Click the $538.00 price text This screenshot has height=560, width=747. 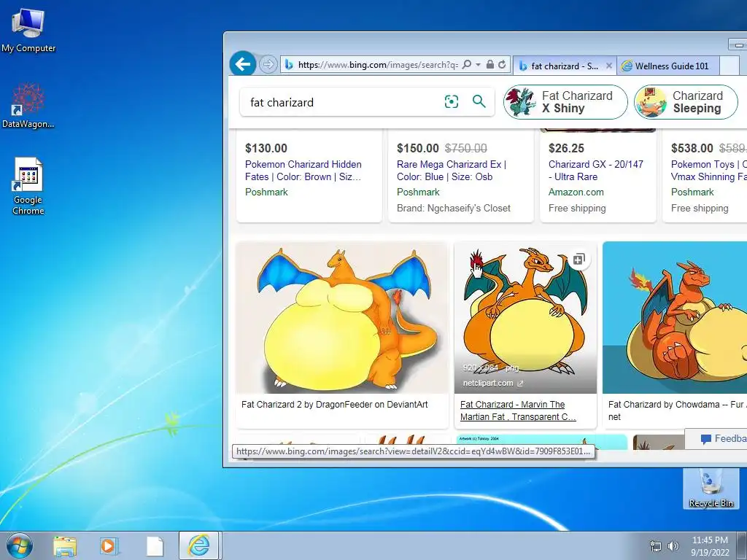click(x=692, y=148)
